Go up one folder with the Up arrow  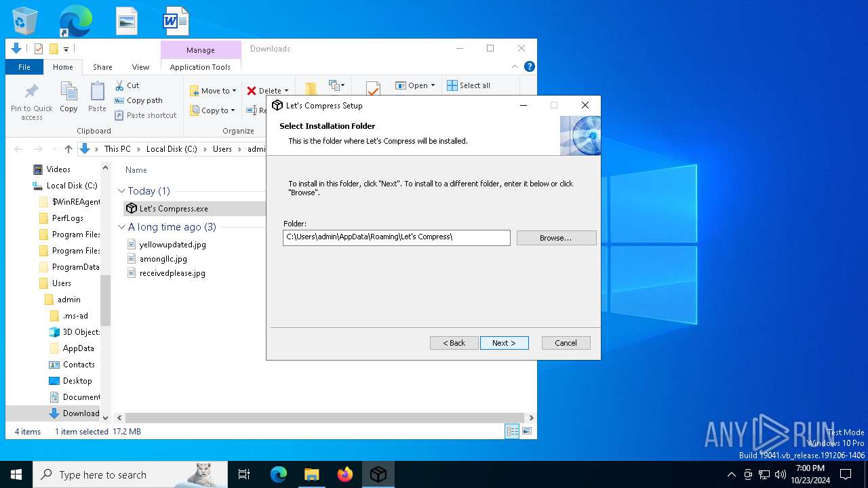coord(68,149)
